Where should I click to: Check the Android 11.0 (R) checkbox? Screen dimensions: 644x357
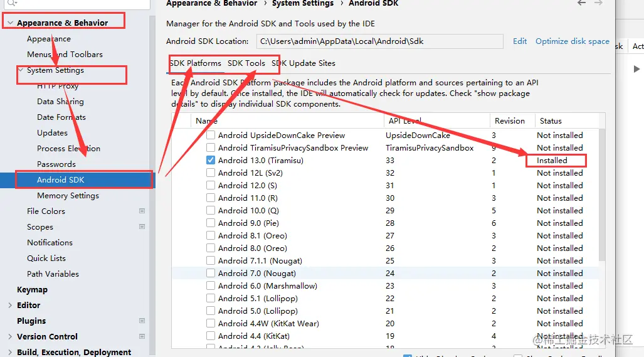coord(211,198)
